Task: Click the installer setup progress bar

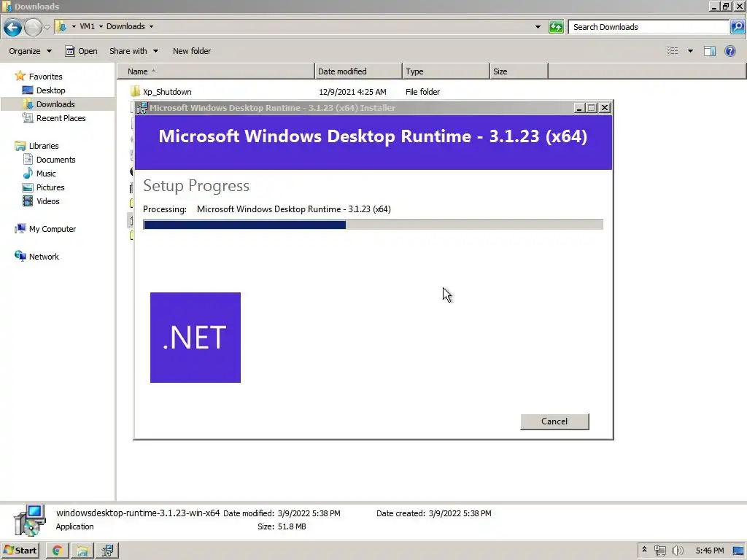Action: (373, 225)
